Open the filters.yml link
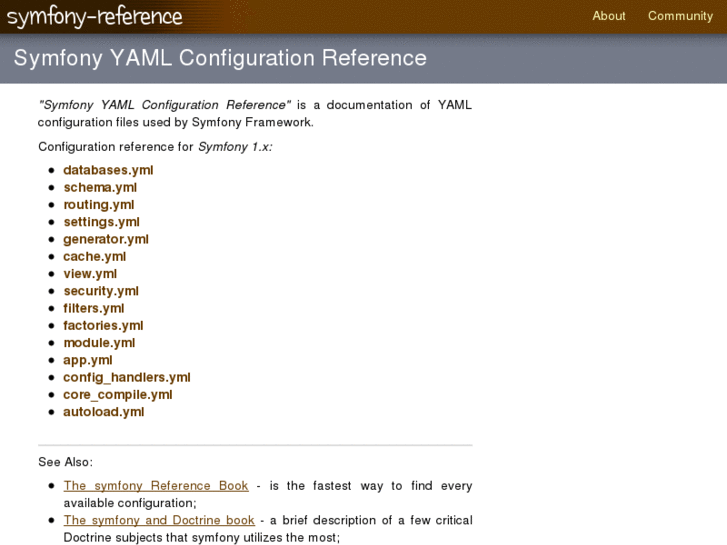This screenshot has height=545, width=727. 94,308
